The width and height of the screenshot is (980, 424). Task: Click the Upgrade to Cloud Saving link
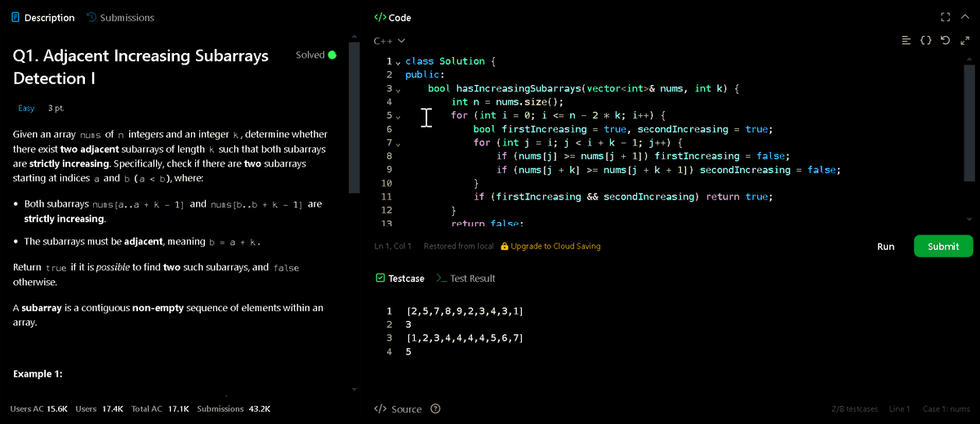point(555,246)
